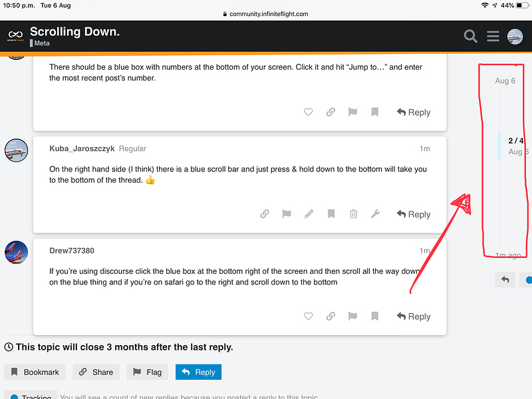
Task: Jump to Aug 6 at timeline top
Action: [x=505, y=80]
